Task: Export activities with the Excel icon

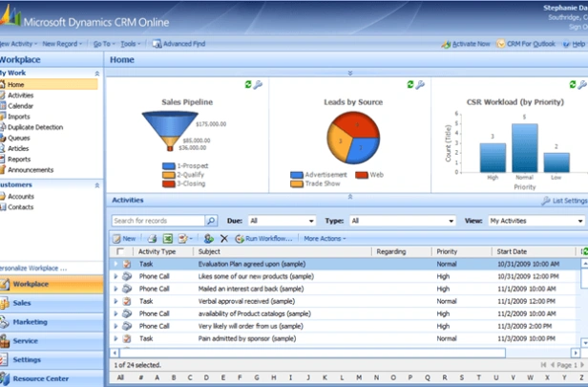Action: [x=167, y=238]
